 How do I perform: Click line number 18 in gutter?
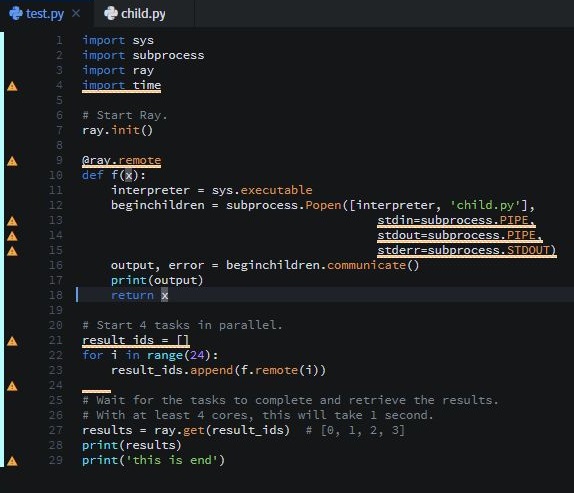tap(56, 295)
